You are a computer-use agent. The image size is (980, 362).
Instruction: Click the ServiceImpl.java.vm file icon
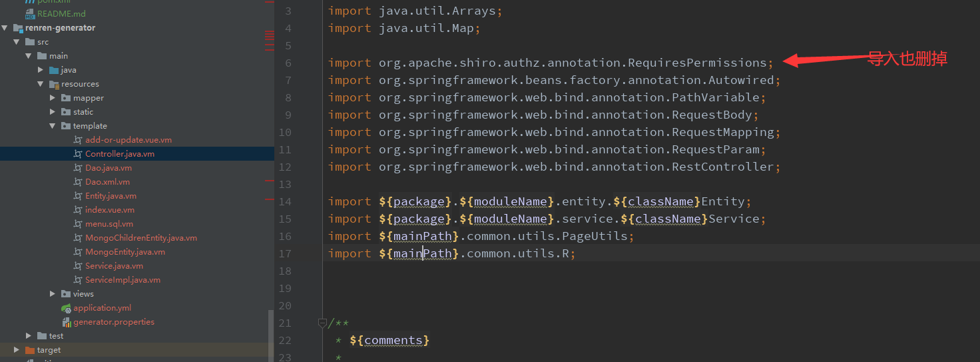click(x=78, y=280)
